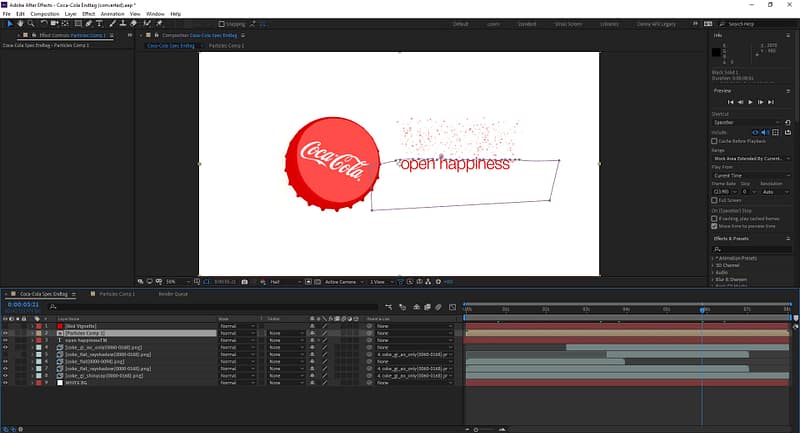The width and height of the screenshot is (800, 433).
Task: Hide the WHITE BG layer
Action: (x=6, y=383)
